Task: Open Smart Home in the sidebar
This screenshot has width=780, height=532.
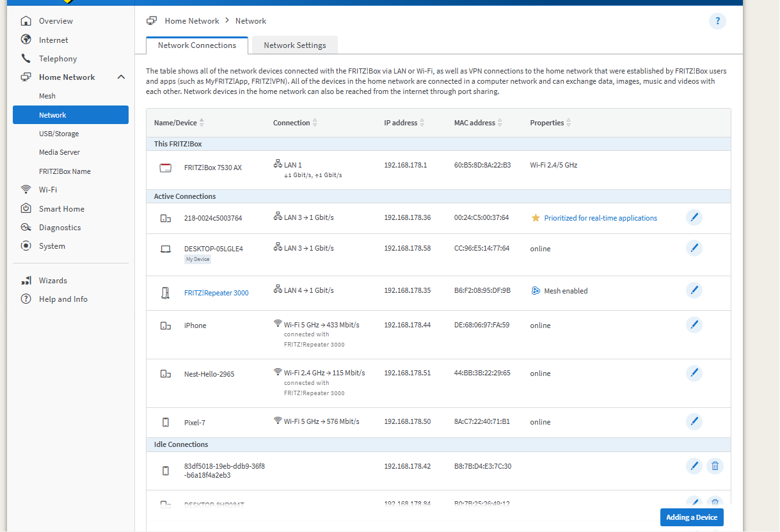Action: 61,208
